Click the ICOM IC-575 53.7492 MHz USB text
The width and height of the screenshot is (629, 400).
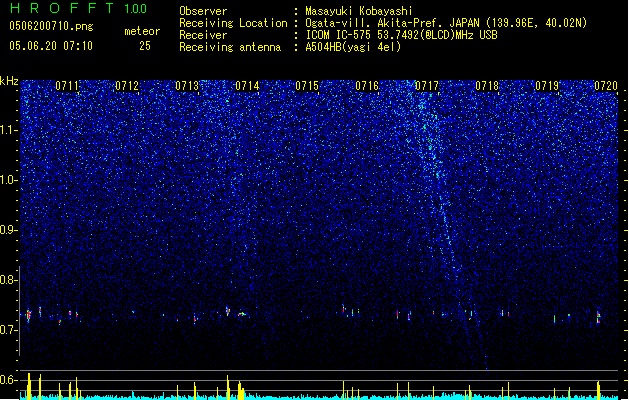pos(401,35)
